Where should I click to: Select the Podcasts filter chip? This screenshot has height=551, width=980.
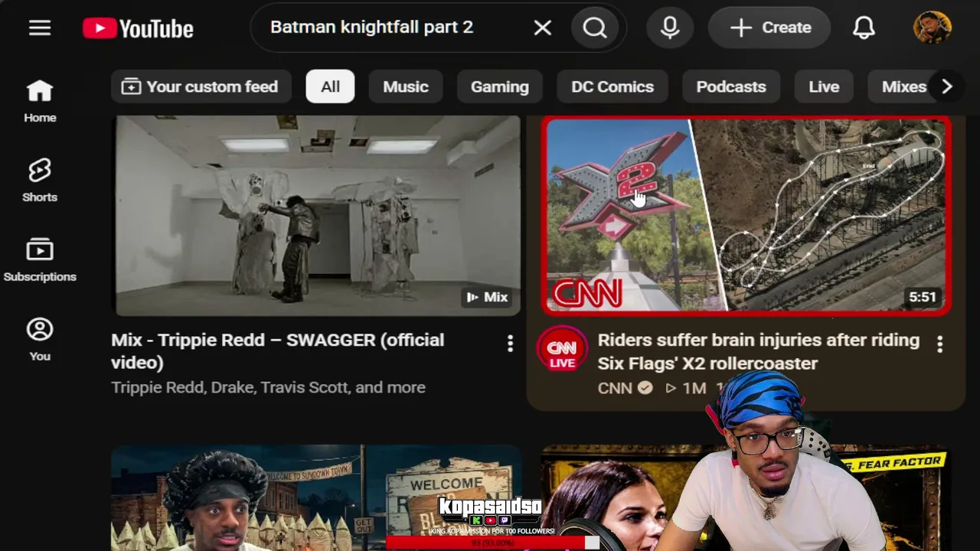(731, 86)
